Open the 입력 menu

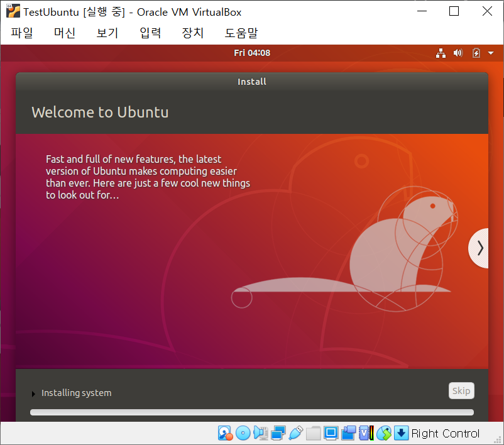click(x=150, y=33)
